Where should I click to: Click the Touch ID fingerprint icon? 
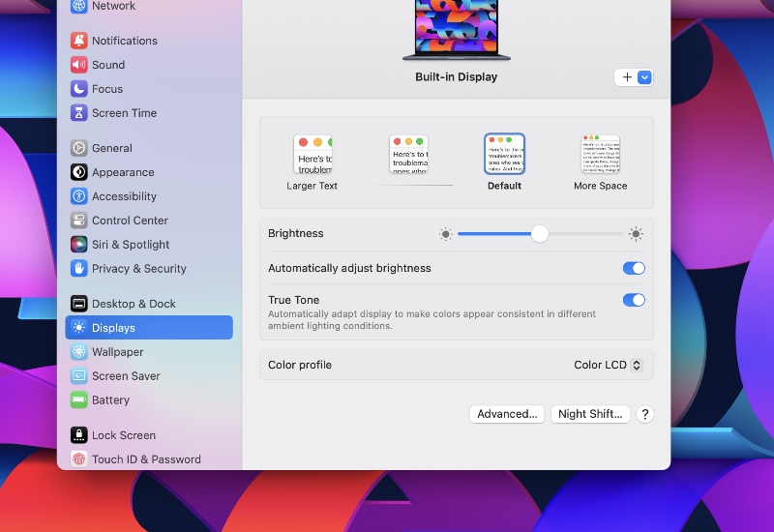(x=79, y=459)
